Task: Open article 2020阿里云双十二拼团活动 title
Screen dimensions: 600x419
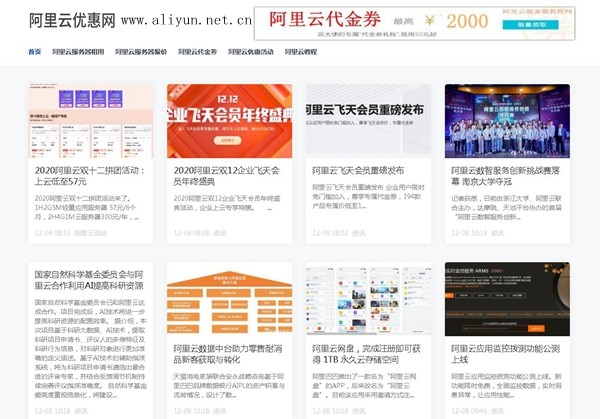Action: 90,176
